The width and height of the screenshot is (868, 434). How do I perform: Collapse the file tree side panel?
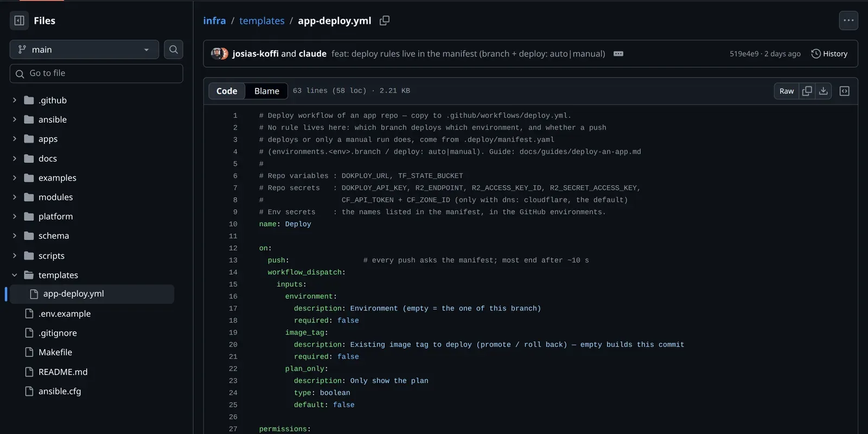click(x=20, y=21)
